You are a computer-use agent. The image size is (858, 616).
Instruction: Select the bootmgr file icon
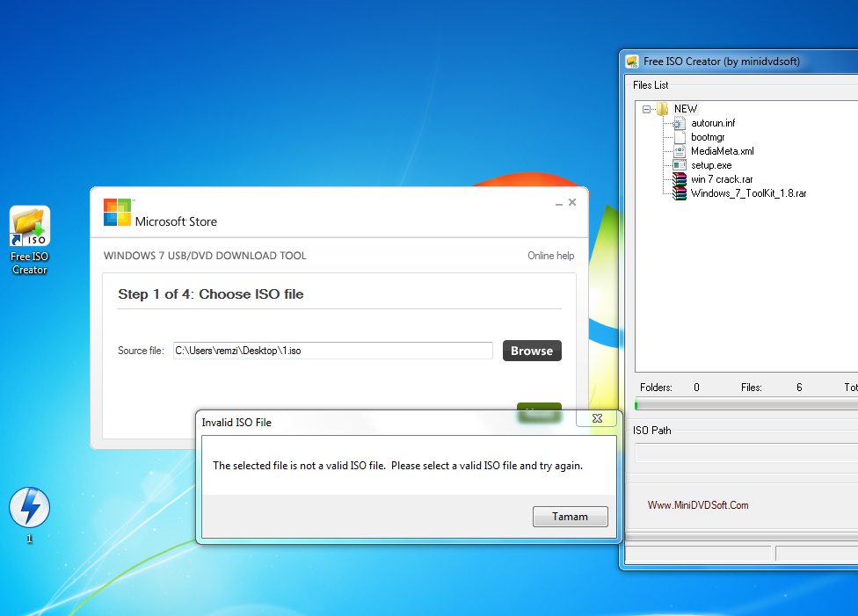click(679, 137)
